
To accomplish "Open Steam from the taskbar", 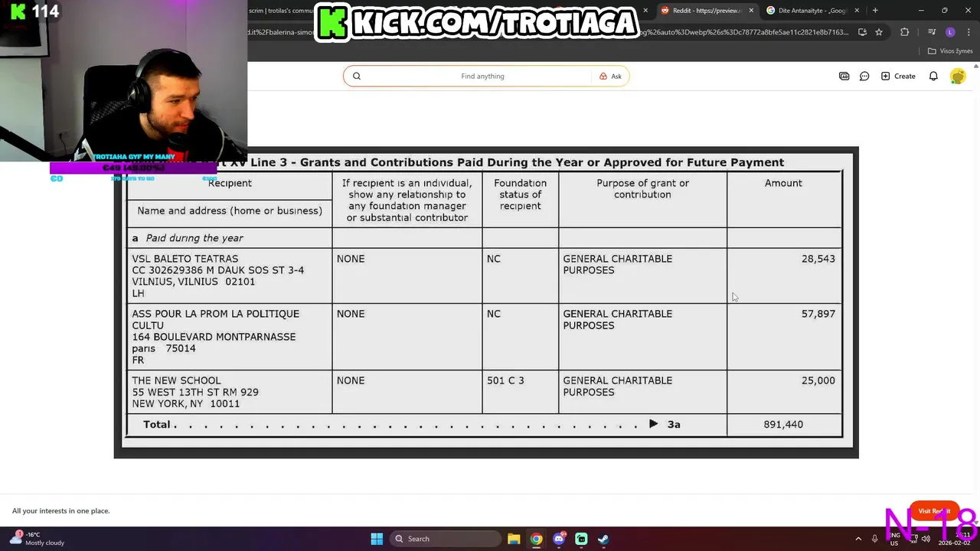I will coord(603,539).
